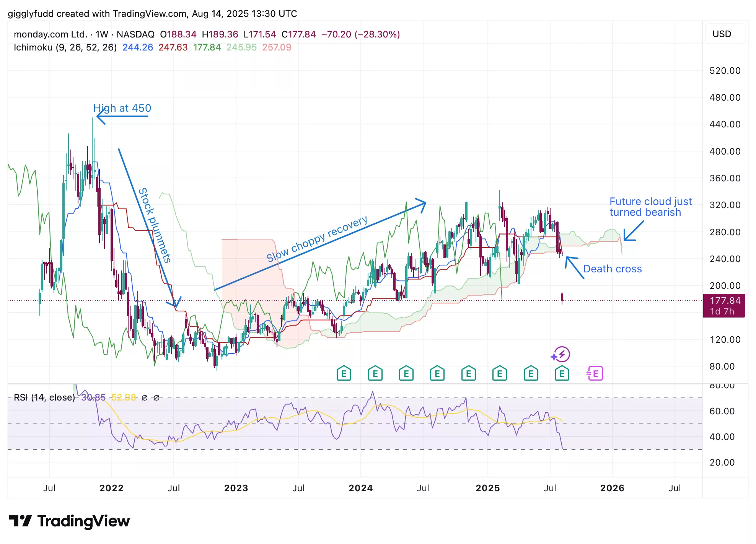The width and height of the screenshot is (756, 544).
Task: Click the 'High at 450' text annotation
Action: [x=122, y=108]
